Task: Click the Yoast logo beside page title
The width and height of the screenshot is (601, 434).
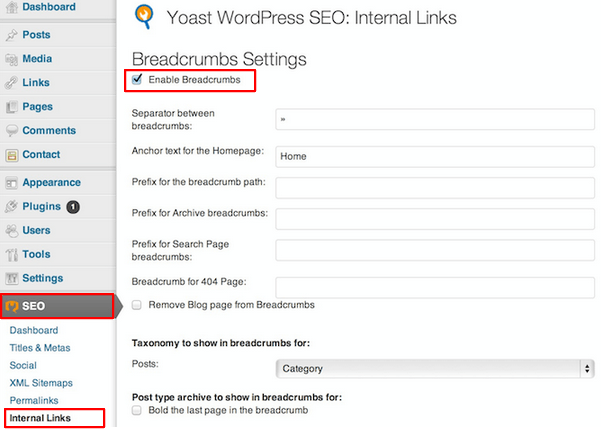Action: [144, 17]
